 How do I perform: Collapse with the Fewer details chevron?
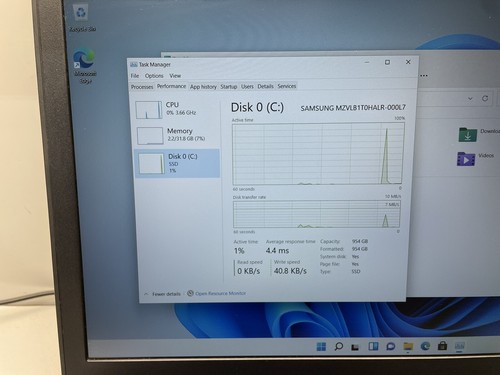click(146, 294)
